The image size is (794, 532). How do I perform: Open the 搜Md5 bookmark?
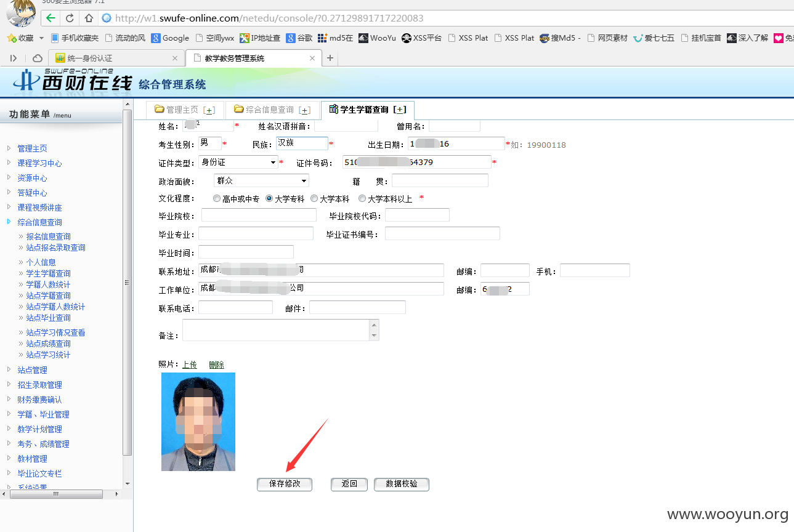point(560,38)
